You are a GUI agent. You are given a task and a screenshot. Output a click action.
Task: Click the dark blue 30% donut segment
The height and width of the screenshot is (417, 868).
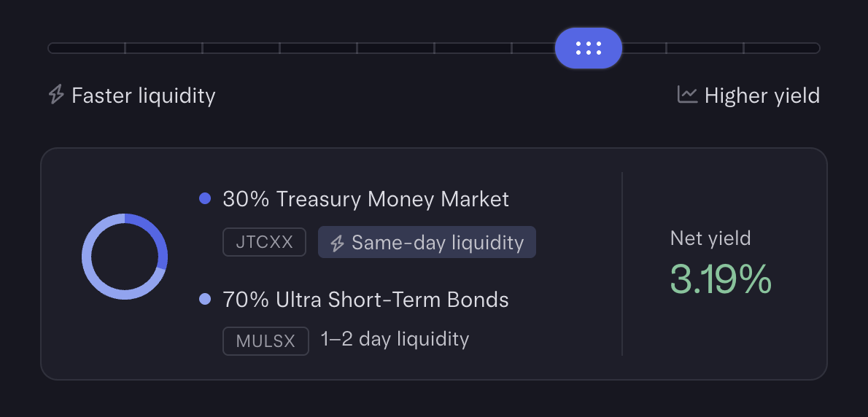tap(156, 236)
